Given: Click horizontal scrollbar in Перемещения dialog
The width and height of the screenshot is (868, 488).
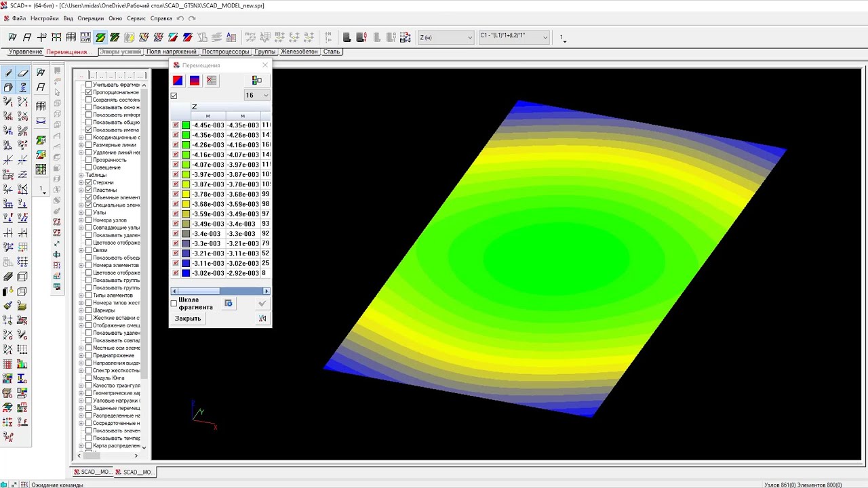Looking at the screenshot, I should (220, 291).
